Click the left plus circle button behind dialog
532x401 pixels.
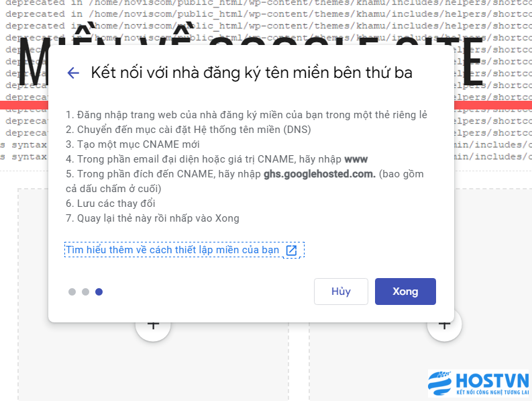click(153, 328)
